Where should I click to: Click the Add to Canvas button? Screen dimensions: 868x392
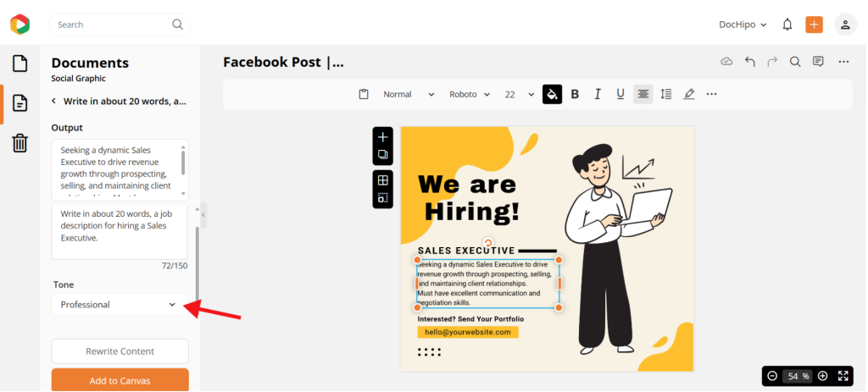pyautogui.click(x=120, y=380)
